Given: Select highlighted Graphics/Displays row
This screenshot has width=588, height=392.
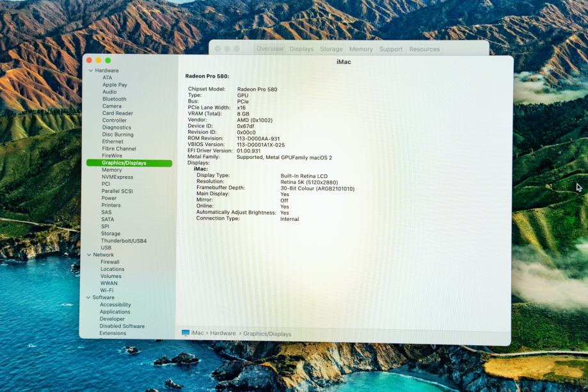Looking at the screenshot, I should coord(129,163).
